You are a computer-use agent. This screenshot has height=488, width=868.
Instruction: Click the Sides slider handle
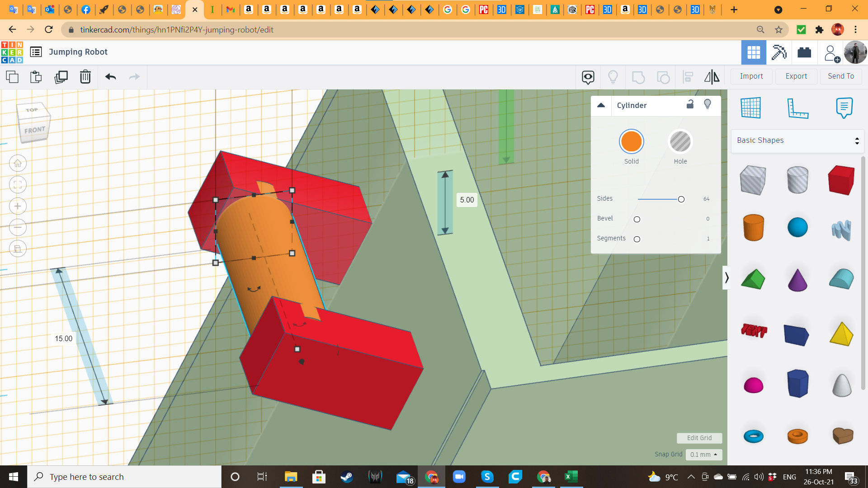pos(681,199)
